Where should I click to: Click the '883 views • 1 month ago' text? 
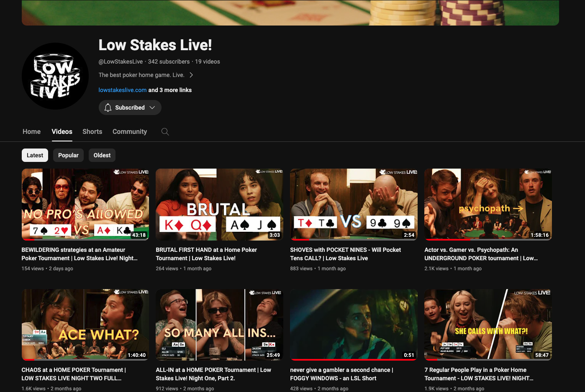click(x=318, y=269)
